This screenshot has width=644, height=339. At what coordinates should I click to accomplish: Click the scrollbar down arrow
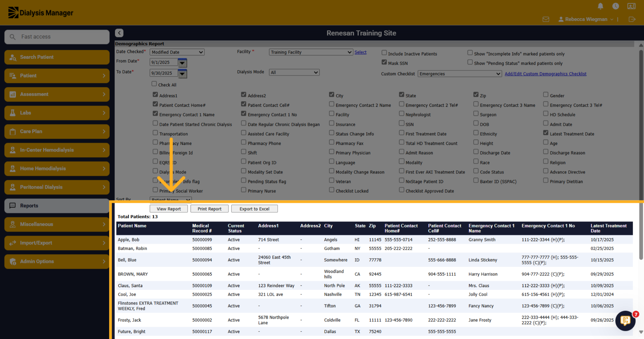point(641,332)
